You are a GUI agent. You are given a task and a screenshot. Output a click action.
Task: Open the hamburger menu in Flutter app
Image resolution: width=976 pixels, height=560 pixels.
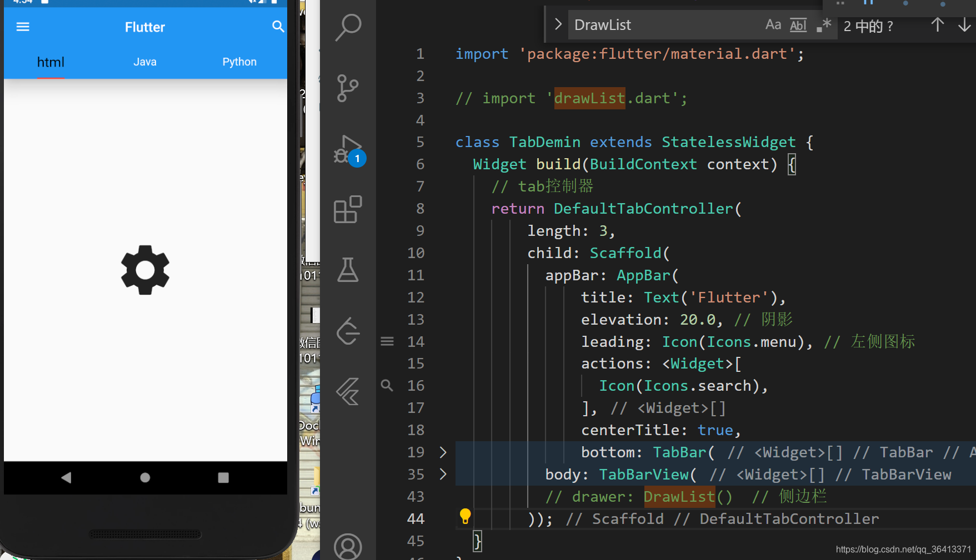pos(23,27)
